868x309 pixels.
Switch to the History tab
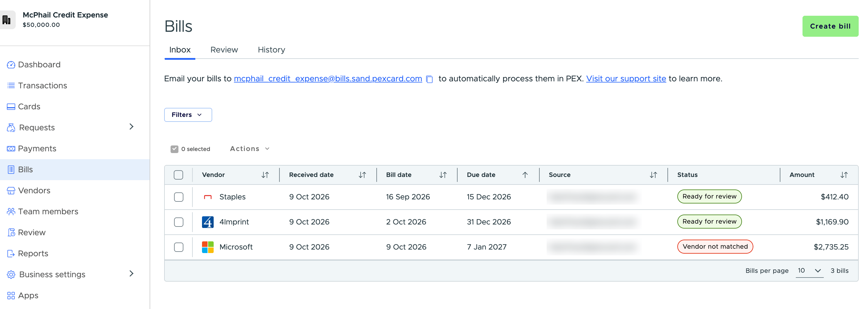(271, 50)
